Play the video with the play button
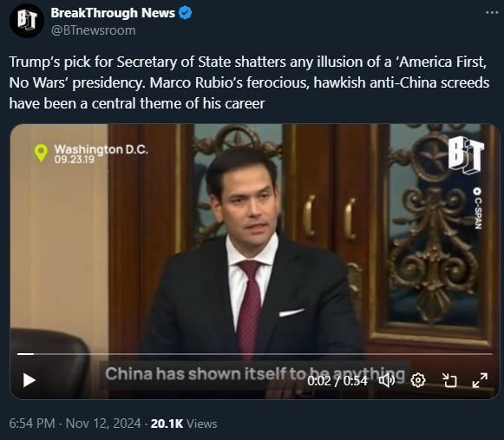Screen dimensions: 504x440 pyautogui.click(x=29, y=380)
